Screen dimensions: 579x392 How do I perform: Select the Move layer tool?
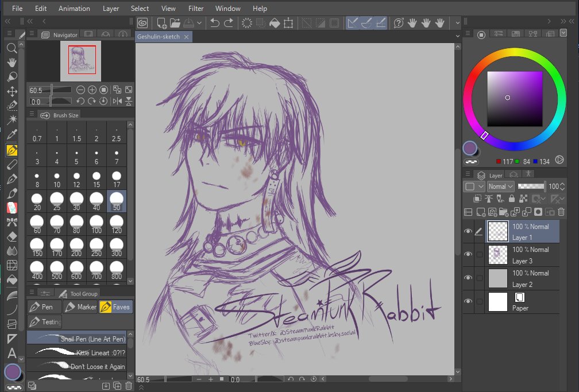coord(12,91)
